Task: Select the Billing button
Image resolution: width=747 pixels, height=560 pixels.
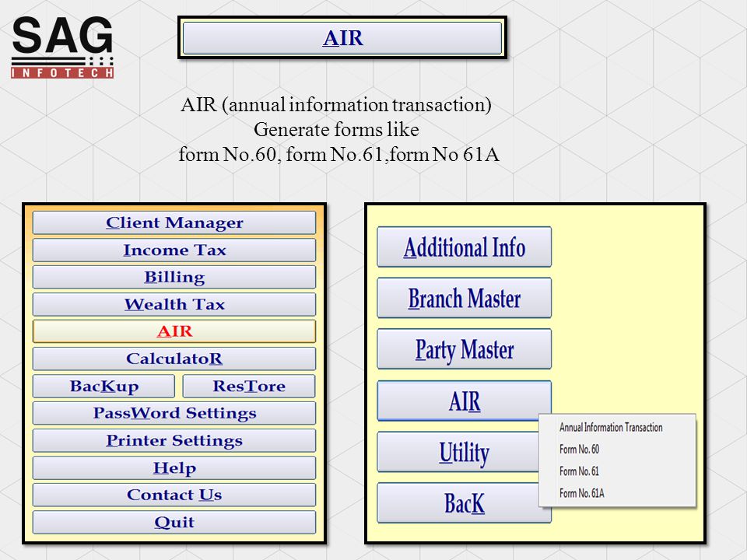Action: (174, 277)
